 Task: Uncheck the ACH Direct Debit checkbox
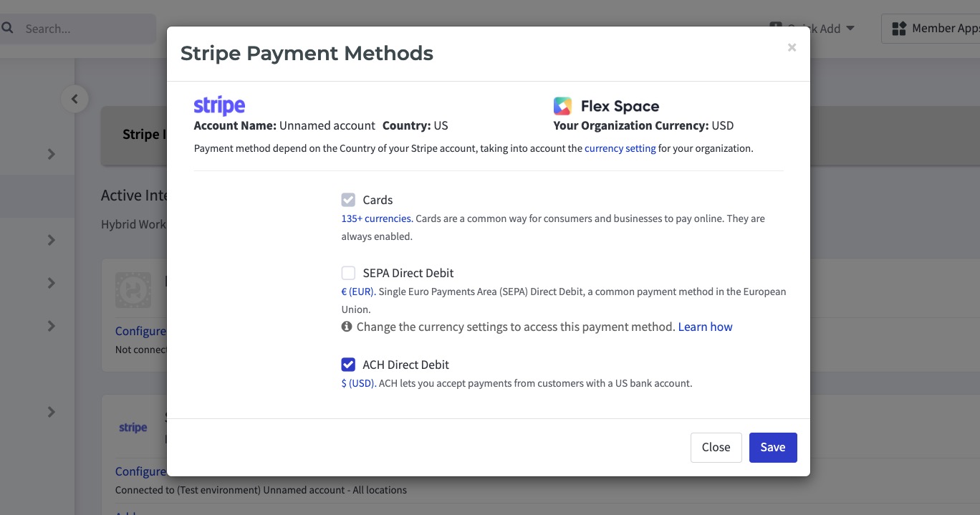(x=348, y=365)
